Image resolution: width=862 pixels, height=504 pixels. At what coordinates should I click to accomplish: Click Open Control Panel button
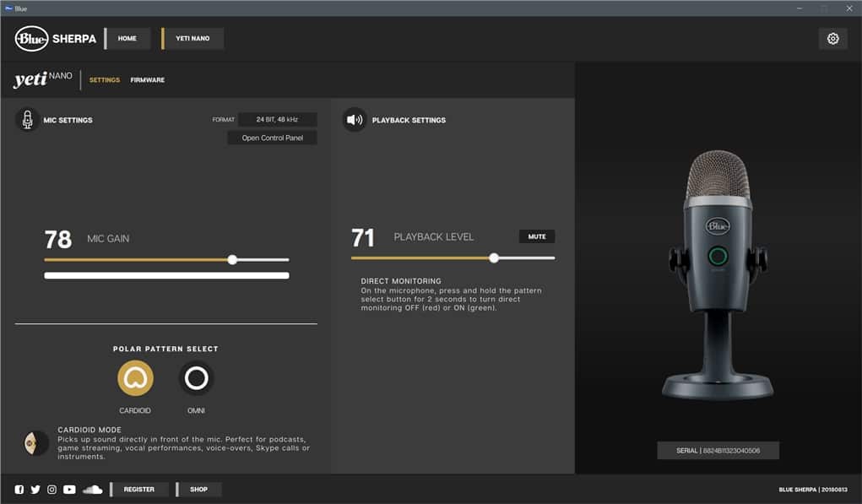pos(273,138)
